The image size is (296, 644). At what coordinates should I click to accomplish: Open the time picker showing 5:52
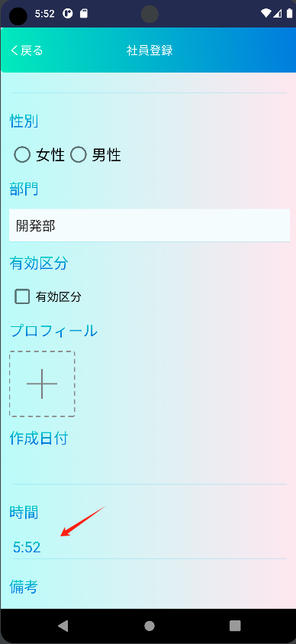[x=150, y=548]
